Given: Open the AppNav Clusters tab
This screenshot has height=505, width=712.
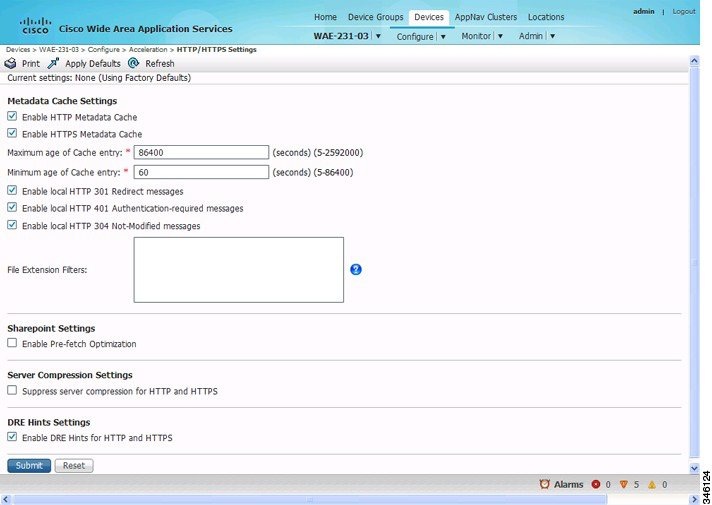Looking at the screenshot, I should [x=486, y=17].
